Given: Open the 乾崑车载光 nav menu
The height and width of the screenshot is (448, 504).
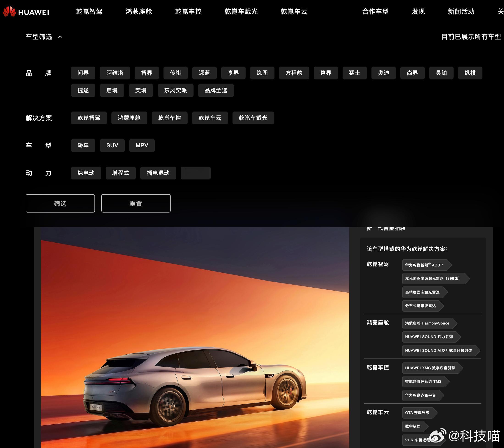Looking at the screenshot, I should 241,12.
